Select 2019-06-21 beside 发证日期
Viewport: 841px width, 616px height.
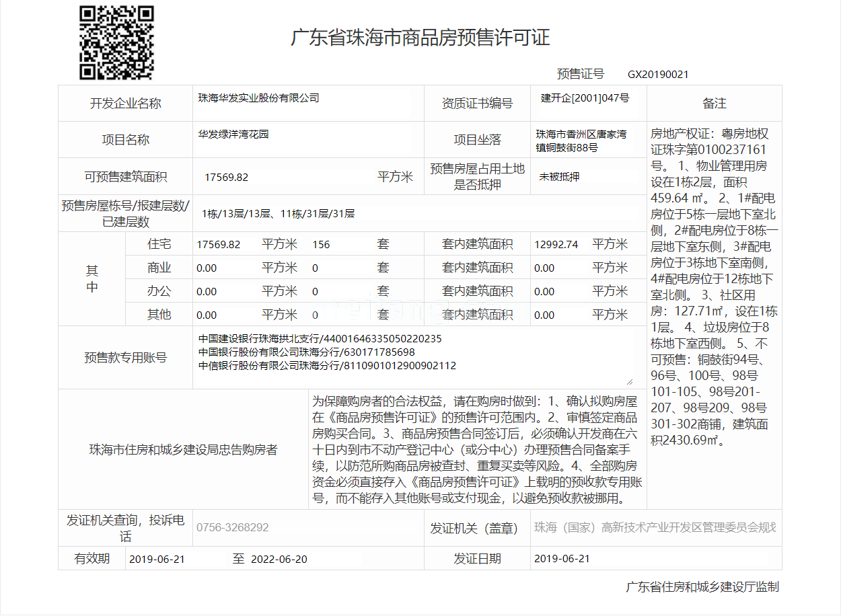[562, 559]
